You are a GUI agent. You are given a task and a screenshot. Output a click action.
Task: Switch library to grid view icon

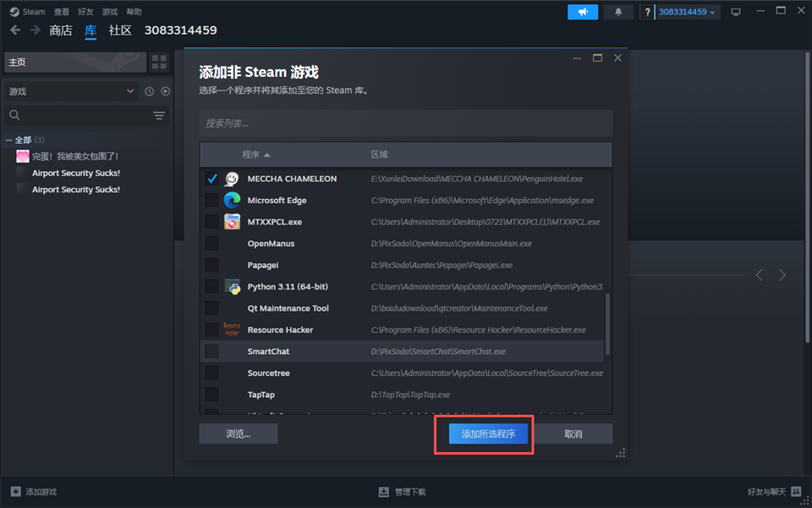pyautogui.click(x=160, y=62)
